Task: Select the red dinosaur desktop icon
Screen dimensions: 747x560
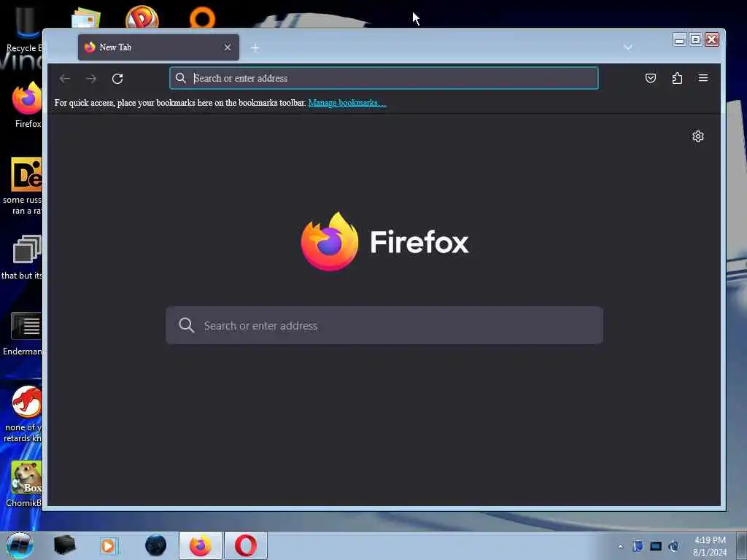Action: (x=25, y=413)
